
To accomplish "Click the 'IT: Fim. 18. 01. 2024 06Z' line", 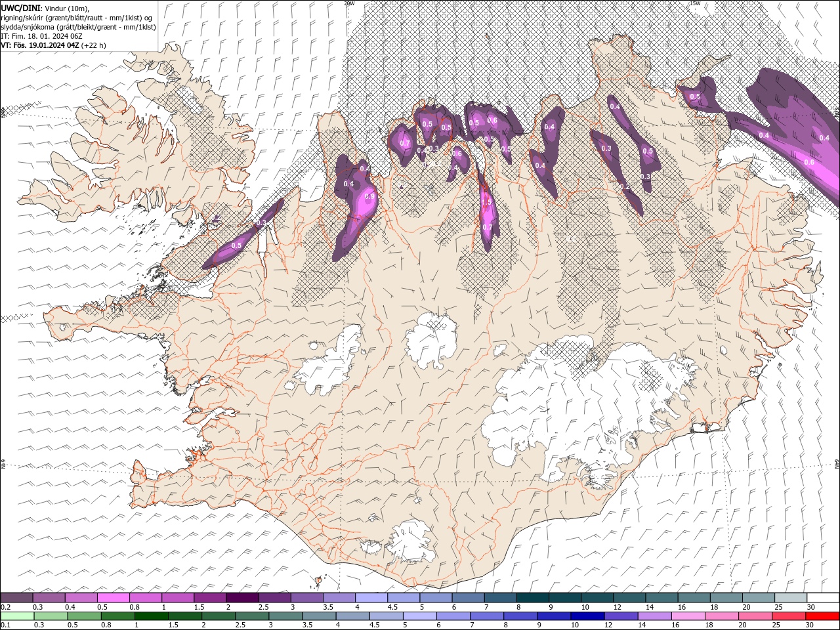I will tap(42, 36).
